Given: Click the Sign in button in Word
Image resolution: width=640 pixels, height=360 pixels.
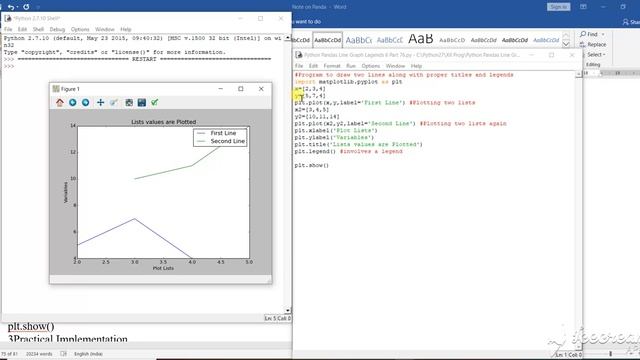Looking at the screenshot, I should click(x=558, y=7).
